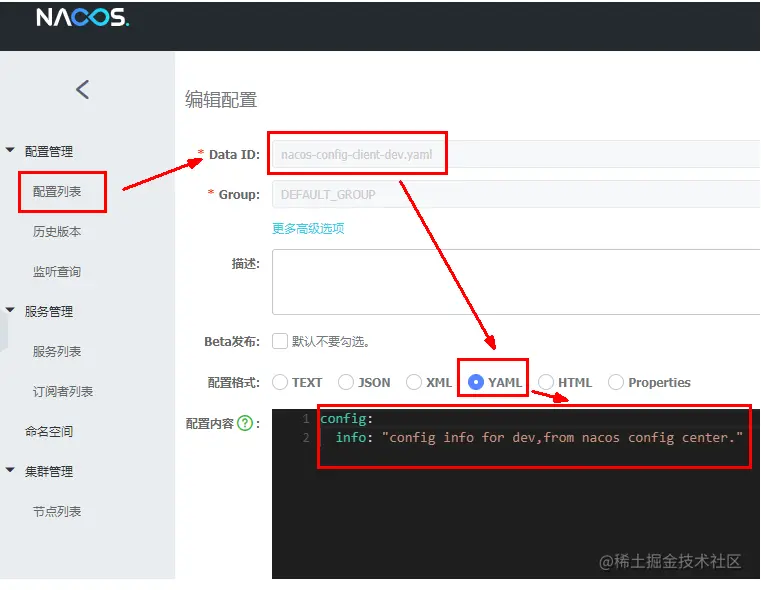Click line number 2 in editor gutter

pyautogui.click(x=306, y=438)
